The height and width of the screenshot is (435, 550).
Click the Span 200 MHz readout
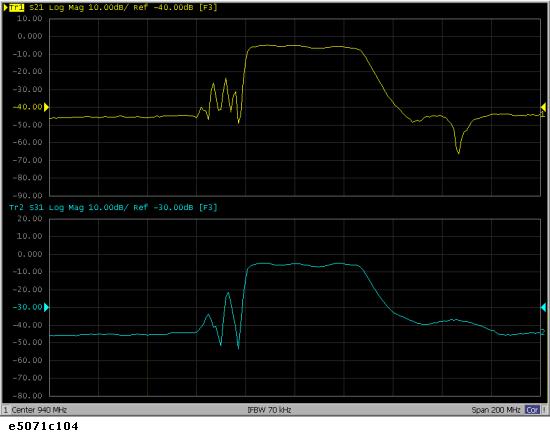[496, 410]
